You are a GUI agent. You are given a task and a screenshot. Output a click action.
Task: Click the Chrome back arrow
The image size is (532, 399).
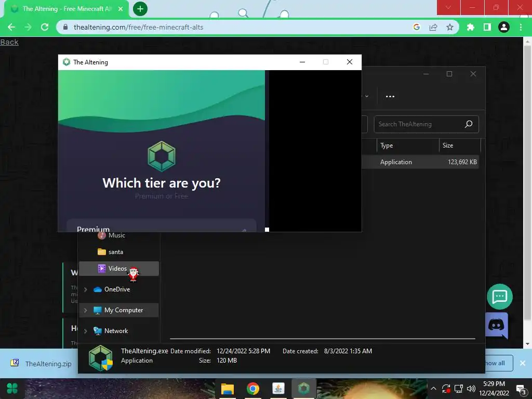coord(11,27)
